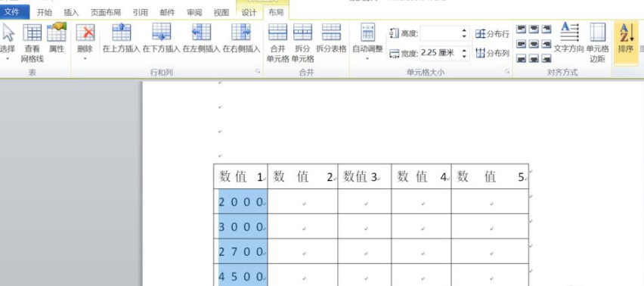Open the 行和列 group dialog launcher
The width and height of the screenshot is (644, 286).
[258, 71]
